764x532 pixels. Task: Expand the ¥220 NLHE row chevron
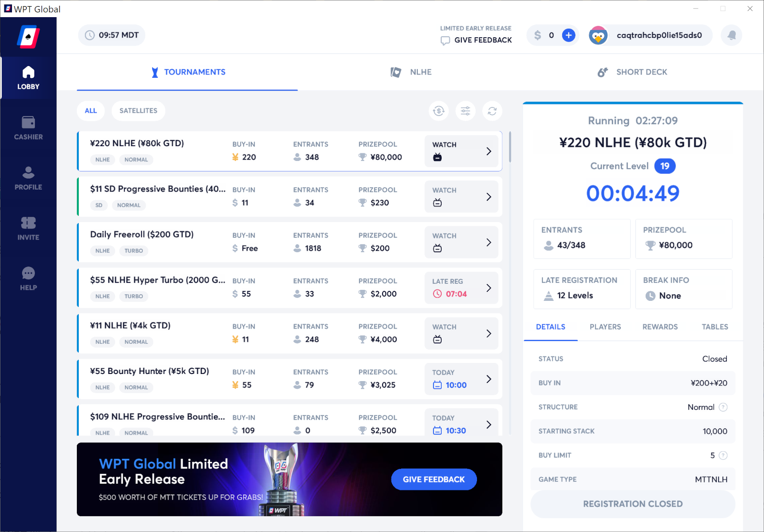(x=488, y=151)
